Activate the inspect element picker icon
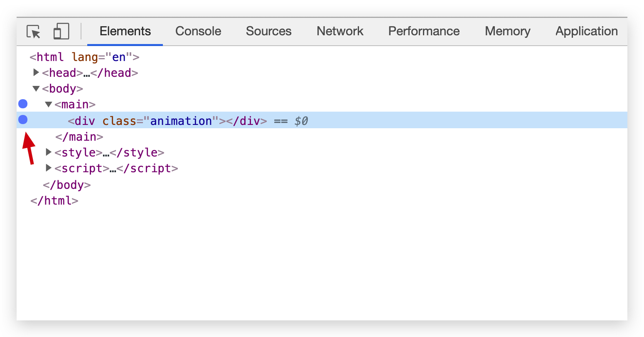This screenshot has width=644, height=337. click(x=33, y=32)
